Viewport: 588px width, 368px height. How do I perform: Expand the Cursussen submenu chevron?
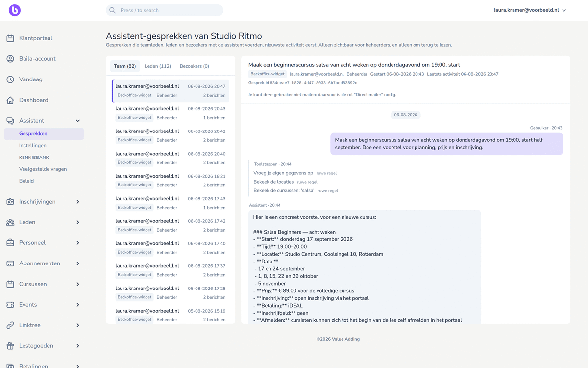pos(78,284)
